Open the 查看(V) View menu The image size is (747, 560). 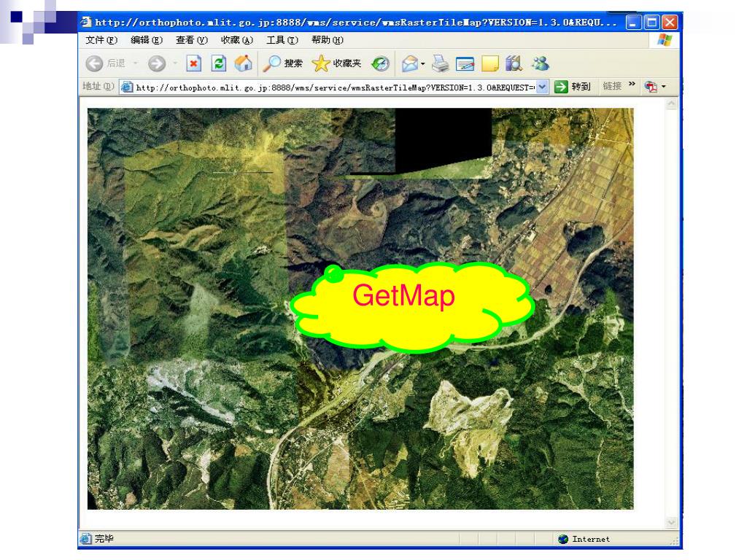(191, 40)
